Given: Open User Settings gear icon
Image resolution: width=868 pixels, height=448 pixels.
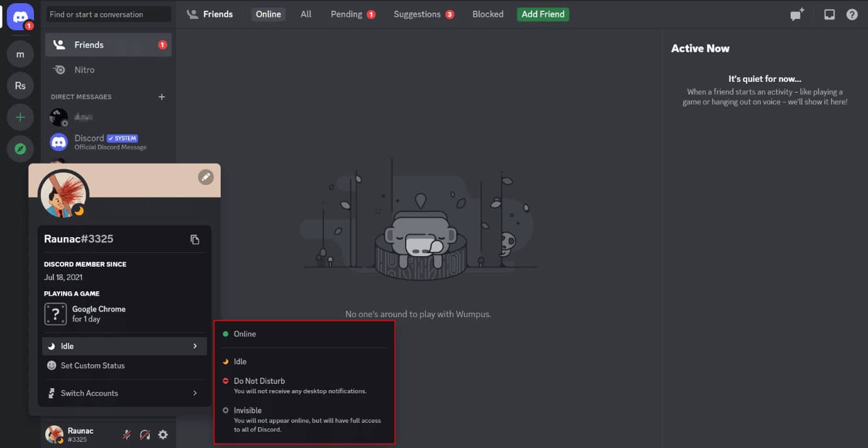Looking at the screenshot, I should 163,434.
